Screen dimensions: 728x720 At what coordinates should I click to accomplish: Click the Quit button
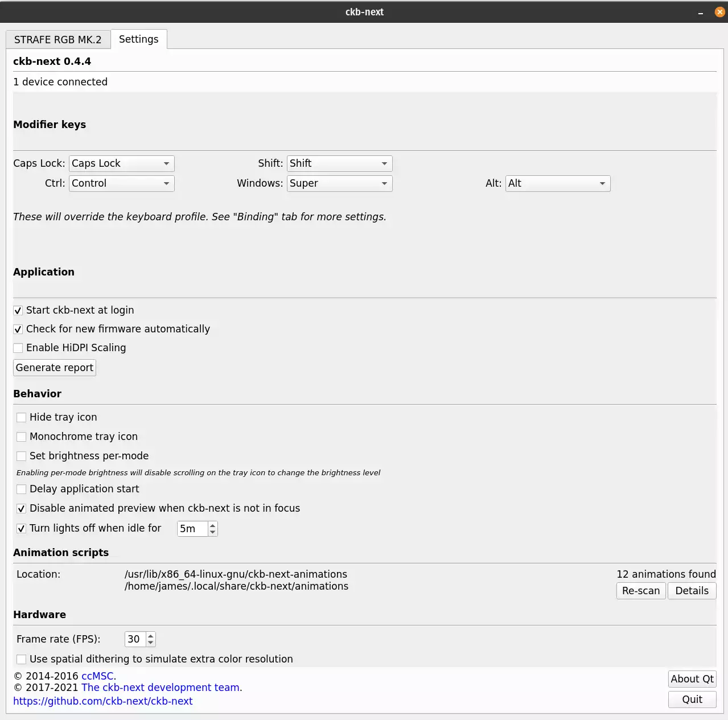coord(692,700)
